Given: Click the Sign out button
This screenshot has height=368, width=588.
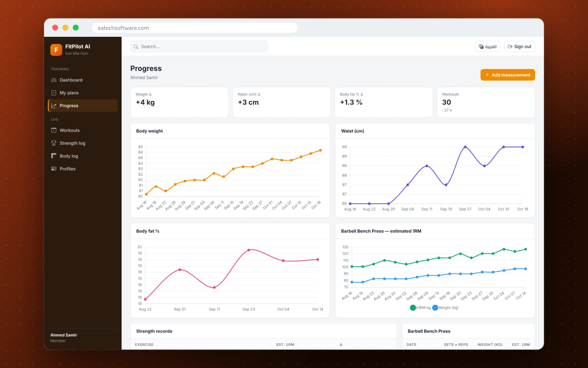Looking at the screenshot, I should tap(520, 46).
